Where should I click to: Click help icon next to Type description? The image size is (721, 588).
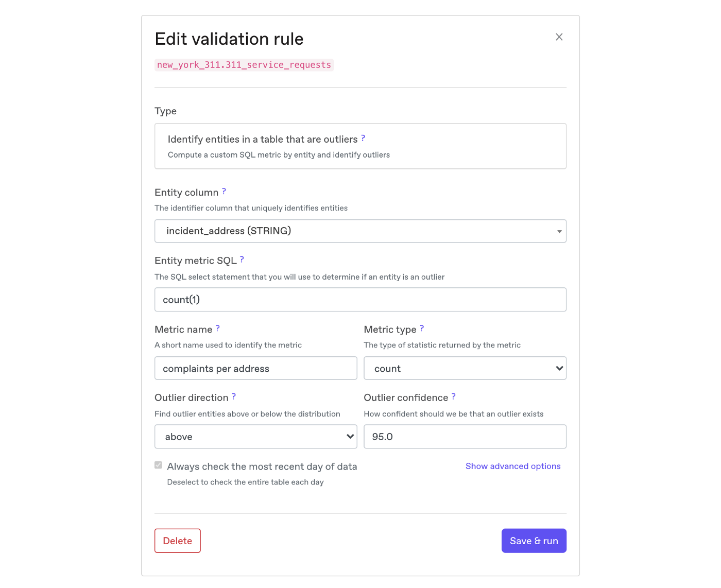pyautogui.click(x=363, y=138)
